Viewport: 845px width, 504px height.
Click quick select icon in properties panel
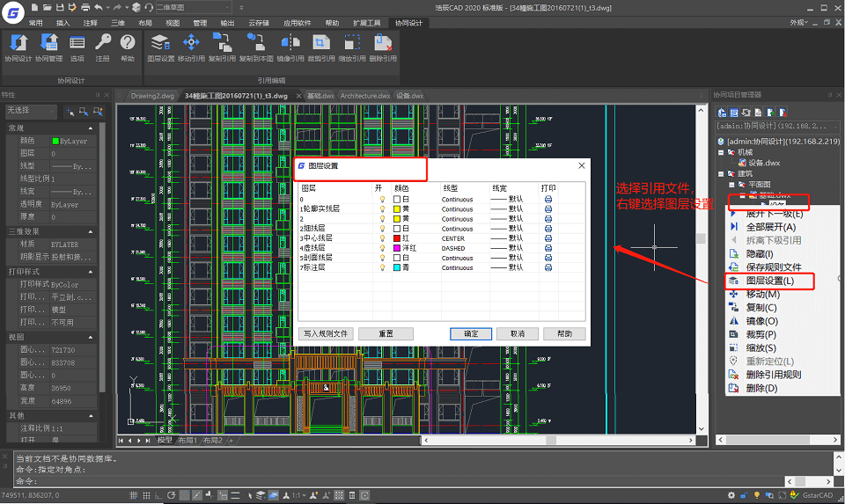point(98,112)
